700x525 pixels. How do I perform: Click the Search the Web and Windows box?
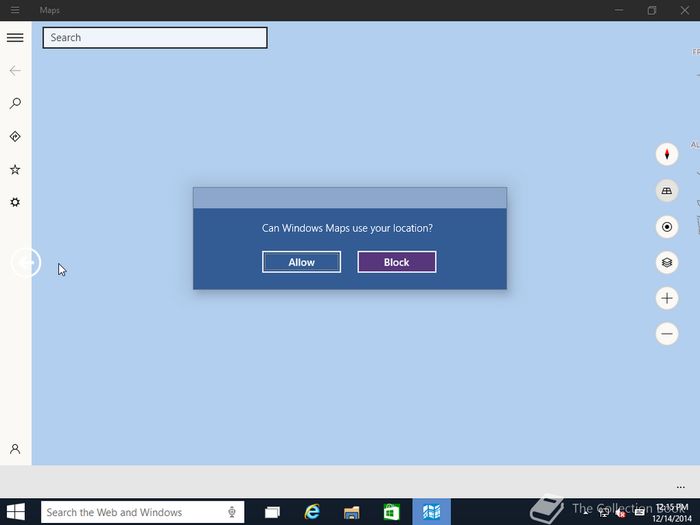click(142, 512)
